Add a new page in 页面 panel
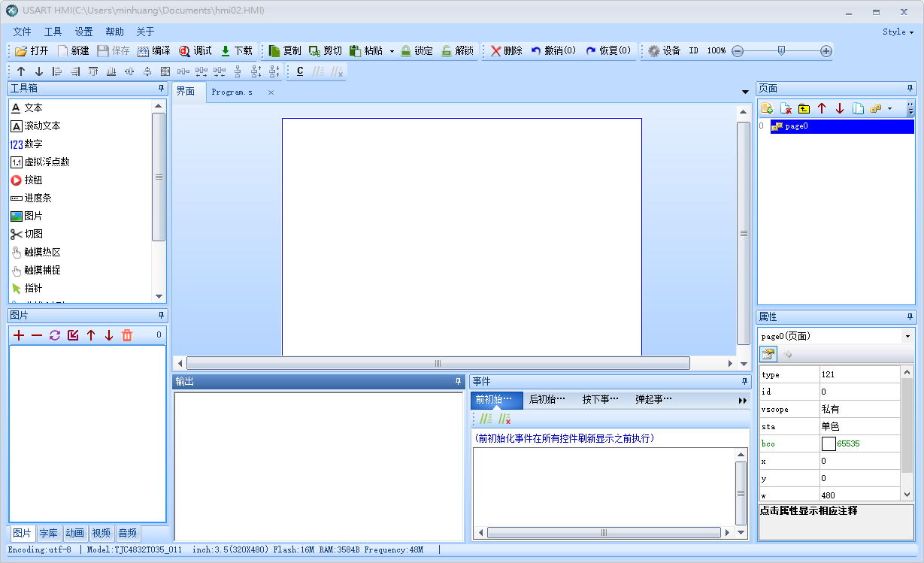The width and height of the screenshot is (924, 563). tap(767, 108)
